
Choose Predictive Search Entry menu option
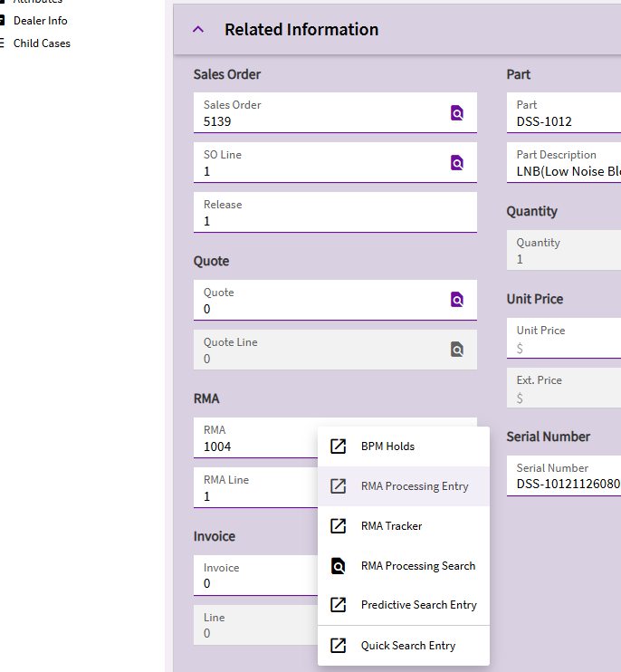pos(418,605)
